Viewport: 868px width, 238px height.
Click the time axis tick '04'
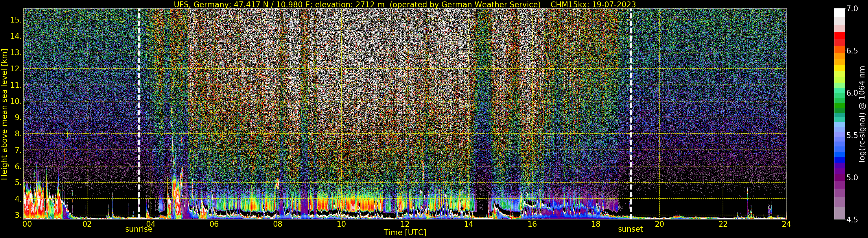(151, 224)
